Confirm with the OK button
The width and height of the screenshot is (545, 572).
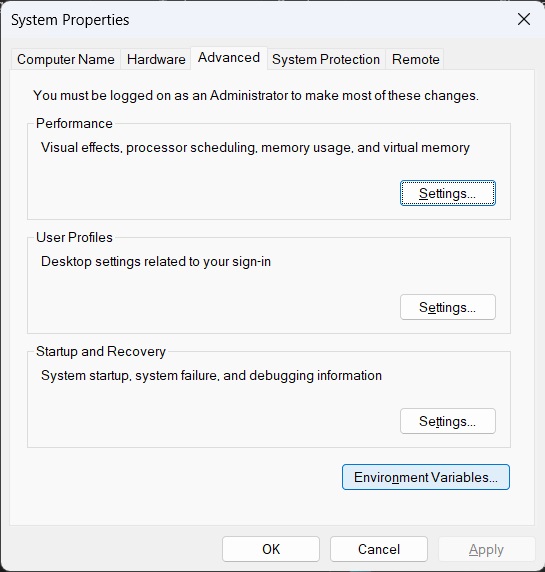(x=271, y=549)
